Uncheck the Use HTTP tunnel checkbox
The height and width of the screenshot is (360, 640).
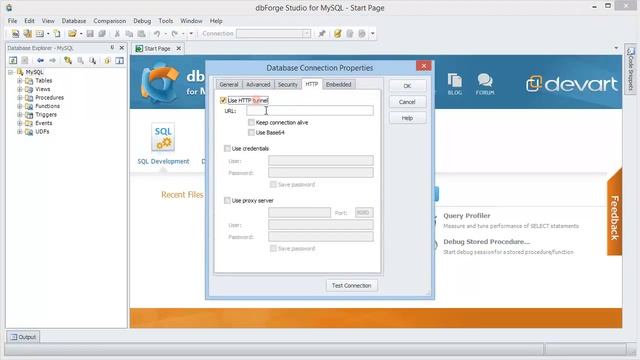(x=223, y=100)
